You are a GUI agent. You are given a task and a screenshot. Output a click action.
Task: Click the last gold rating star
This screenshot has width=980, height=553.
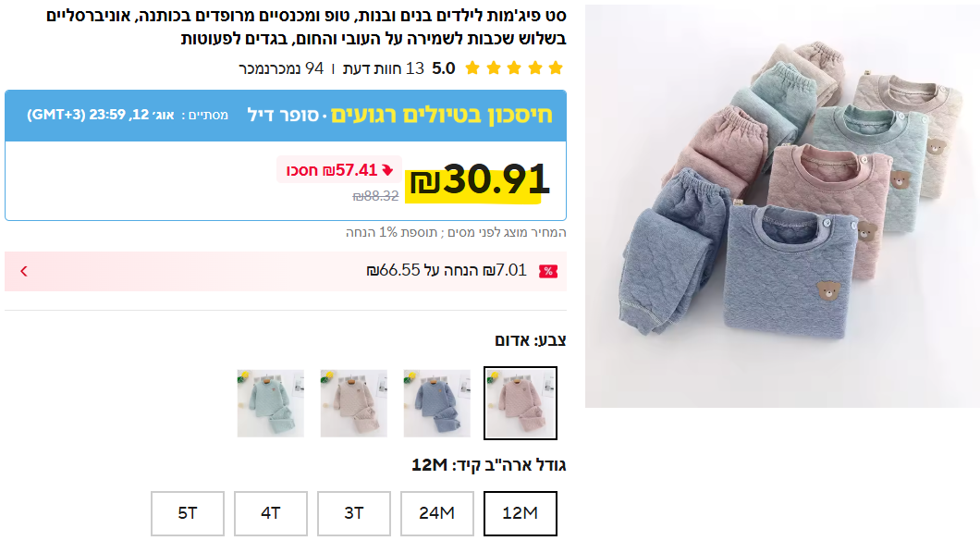click(472, 68)
